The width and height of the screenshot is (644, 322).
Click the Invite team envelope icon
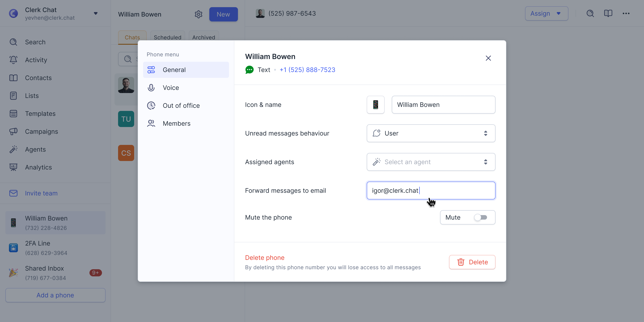(13, 193)
